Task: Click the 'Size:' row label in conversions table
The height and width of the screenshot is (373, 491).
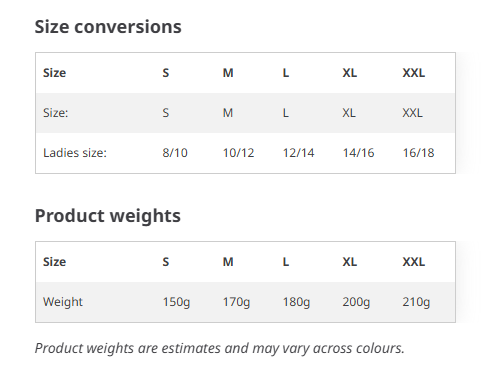Action: 55,113
